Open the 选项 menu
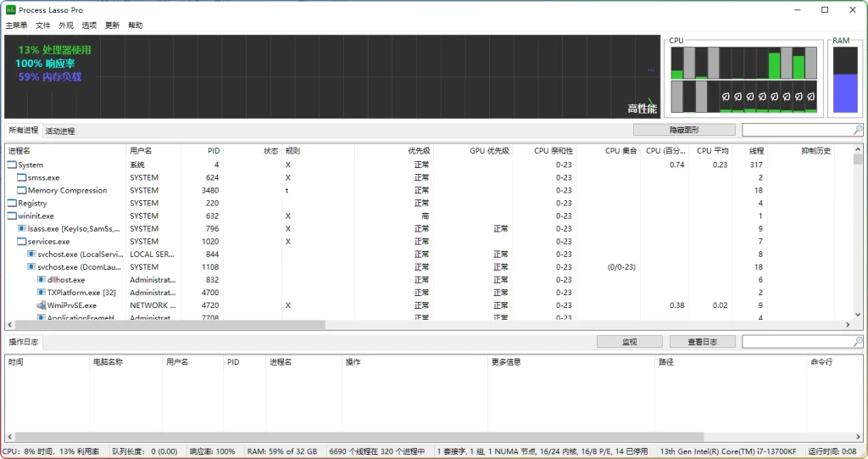The height and width of the screenshot is (459, 868). [x=89, y=25]
